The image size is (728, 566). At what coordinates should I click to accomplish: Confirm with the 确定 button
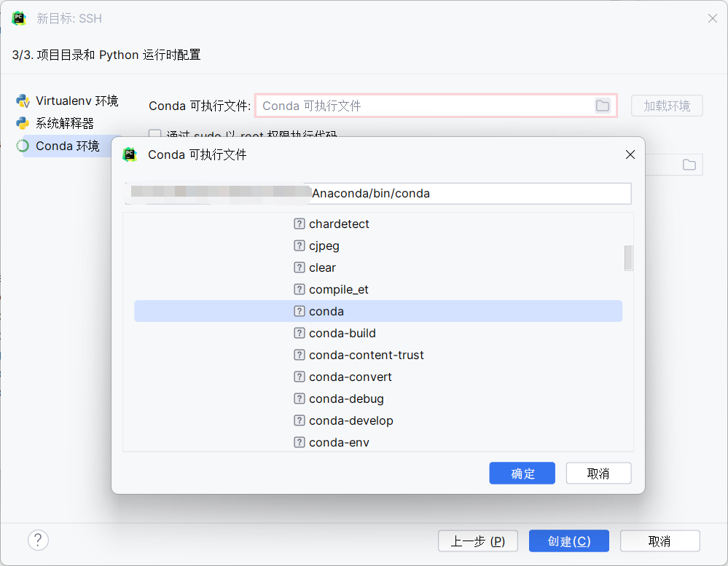[522, 473]
